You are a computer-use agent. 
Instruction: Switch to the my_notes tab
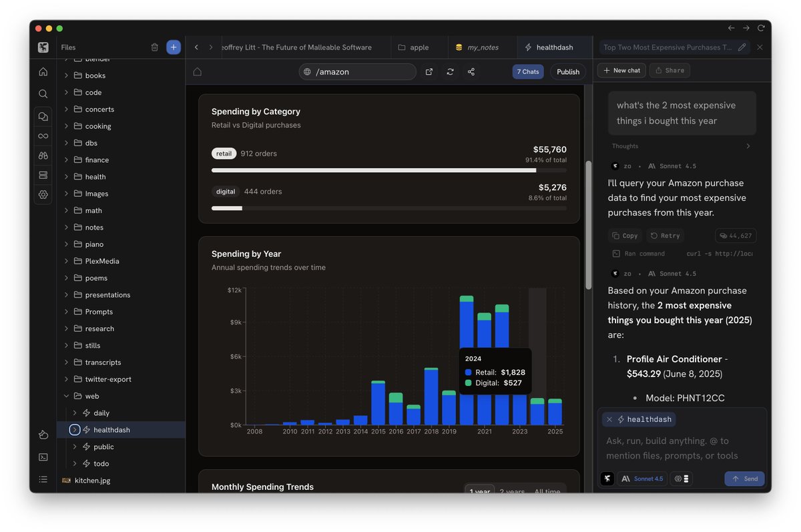[x=483, y=47]
